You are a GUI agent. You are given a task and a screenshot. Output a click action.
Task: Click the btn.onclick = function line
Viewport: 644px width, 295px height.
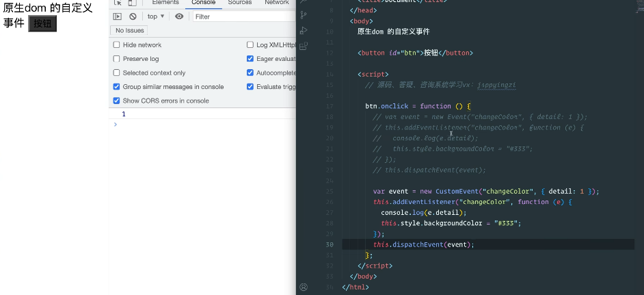pyautogui.click(x=418, y=106)
